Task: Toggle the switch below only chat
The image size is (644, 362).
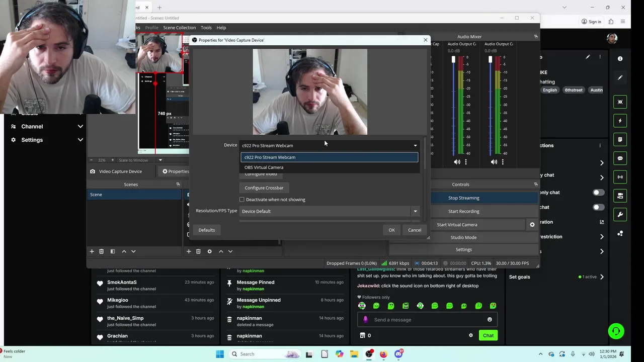Action: 598,207
